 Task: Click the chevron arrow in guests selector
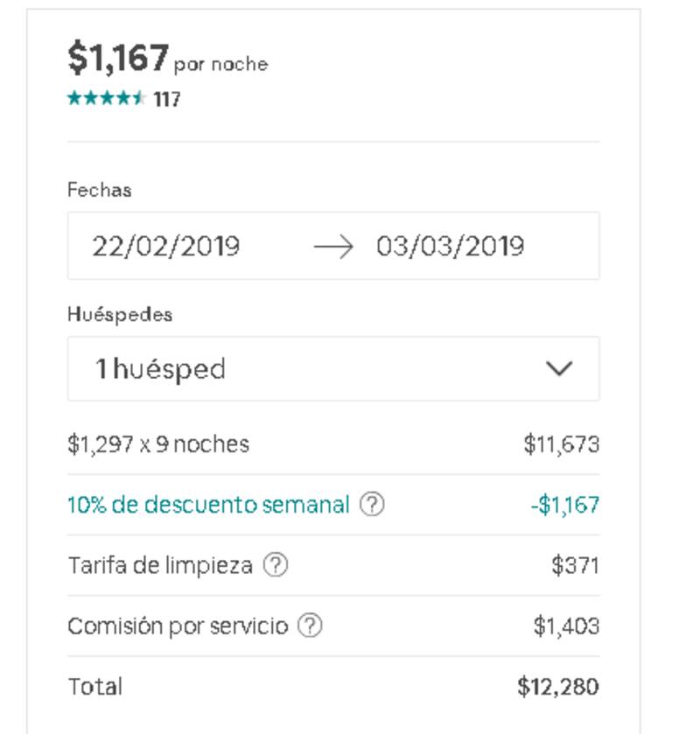tap(558, 368)
